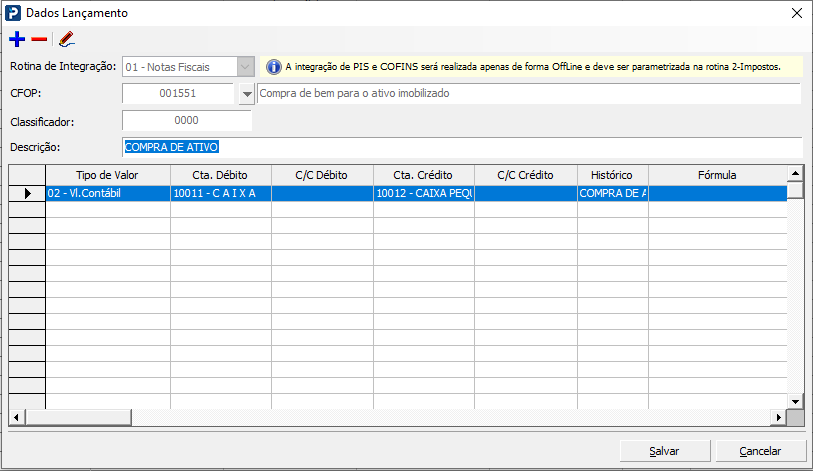The image size is (813, 471).
Task: Click the CFOP description text field
Action: click(529, 93)
